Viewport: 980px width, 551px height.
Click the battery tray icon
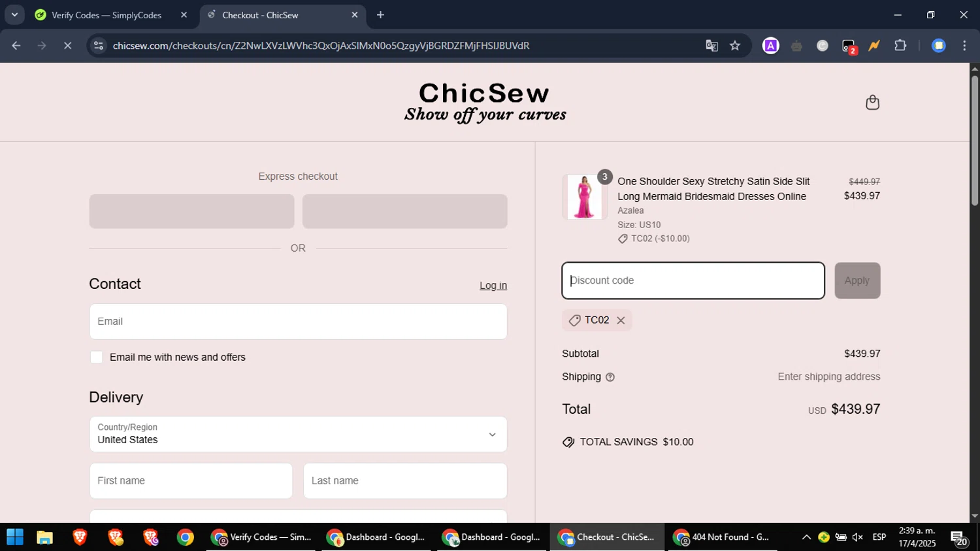pos(841,537)
